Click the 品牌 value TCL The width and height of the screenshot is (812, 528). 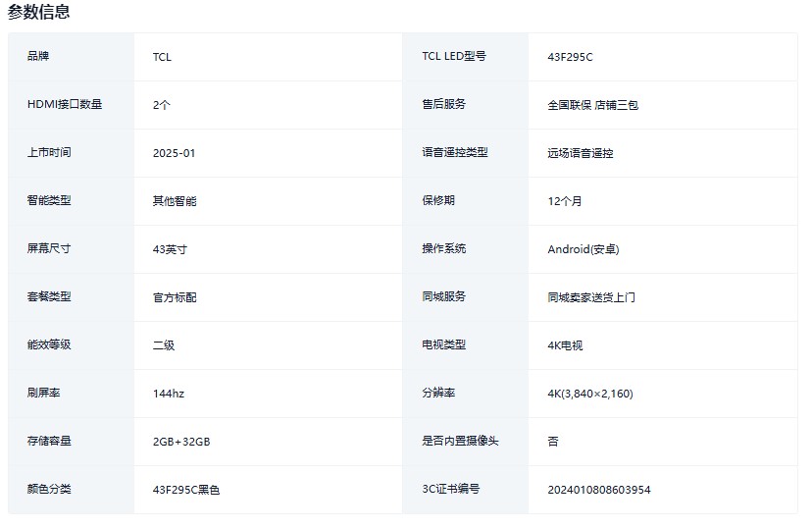click(162, 57)
